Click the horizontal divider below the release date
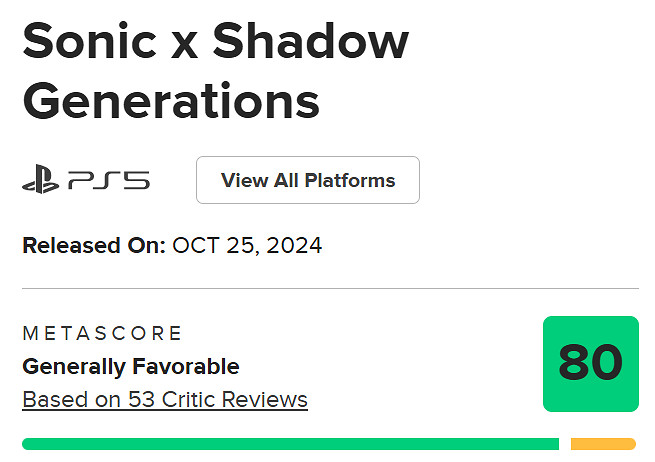Screen dimensions: 655x462 [330, 288]
